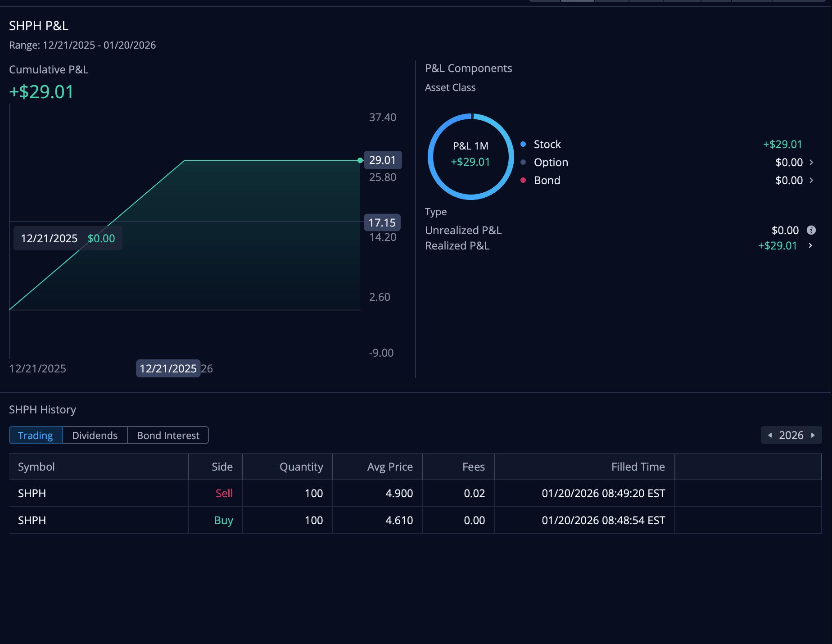The width and height of the screenshot is (832, 644).
Task: Expand the Bond asset class chevron
Action: click(x=811, y=180)
